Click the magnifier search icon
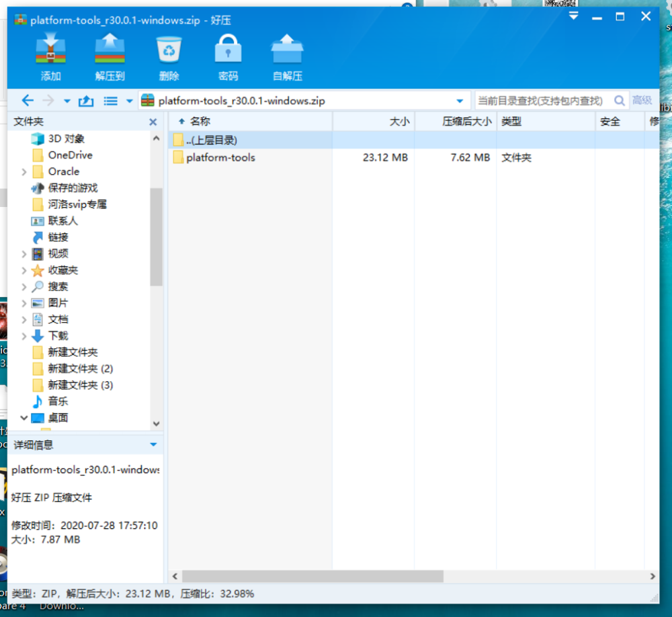This screenshot has height=617, width=672. pos(619,101)
